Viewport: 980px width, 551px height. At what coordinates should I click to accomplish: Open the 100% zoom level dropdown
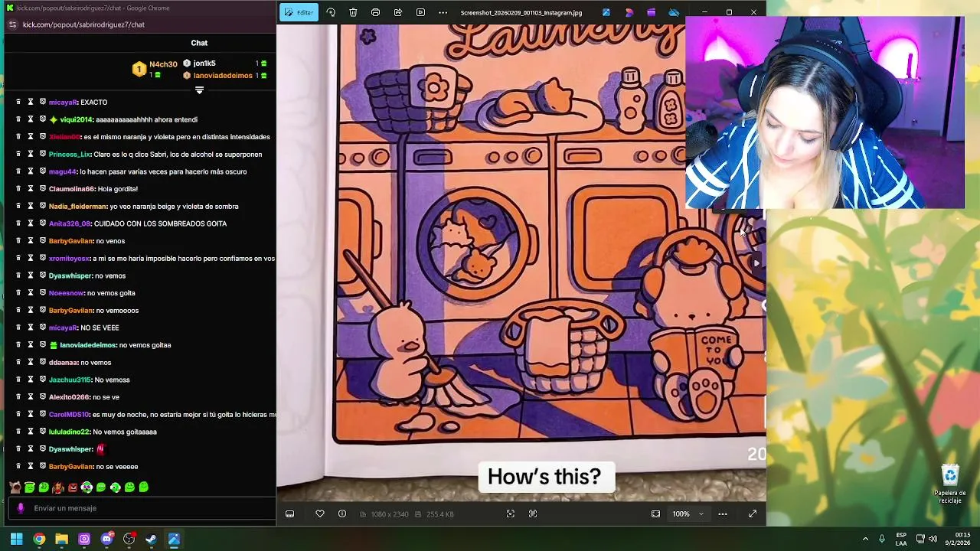click(x=688, y=514)
